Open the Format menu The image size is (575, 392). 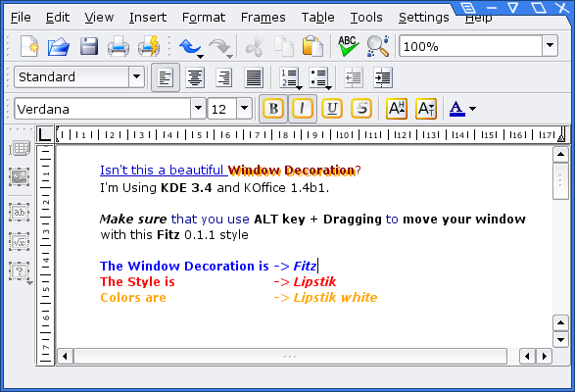coord(204,18)
